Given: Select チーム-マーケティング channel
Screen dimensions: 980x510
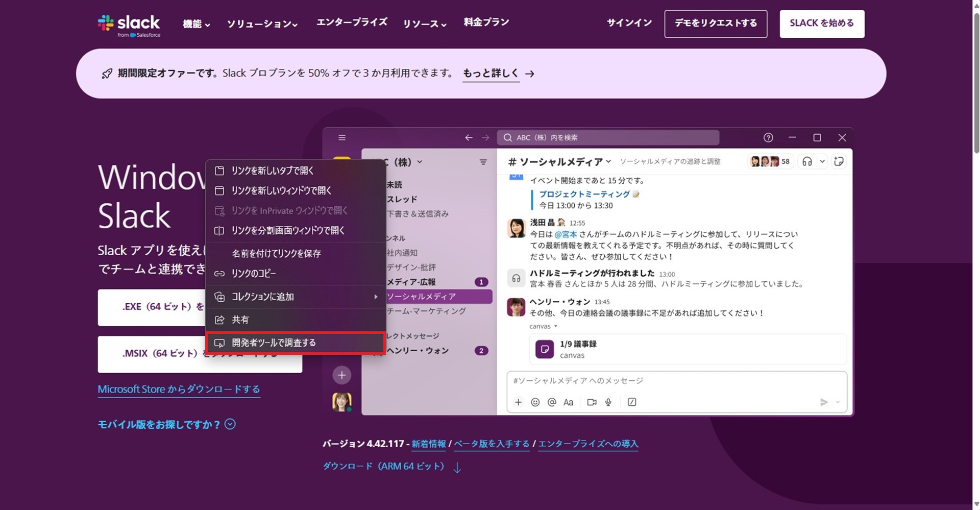Looking at the screenshot, I should coord(426,311).
